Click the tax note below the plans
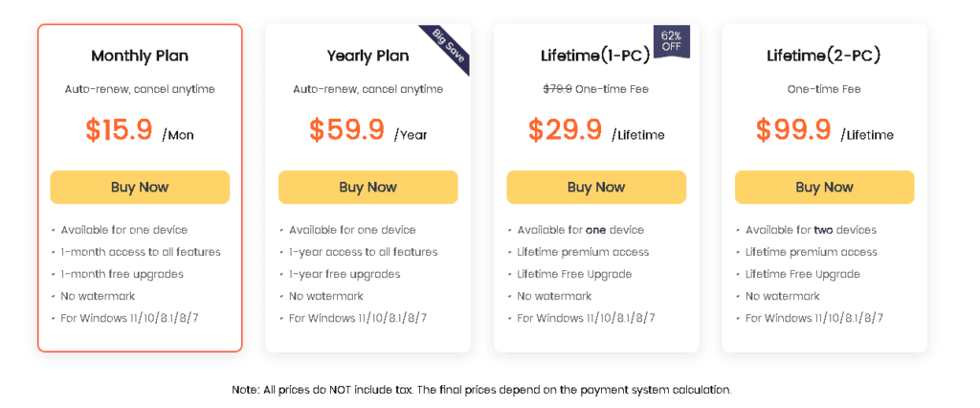Screen dimensions: 980x408 [481, 390]
